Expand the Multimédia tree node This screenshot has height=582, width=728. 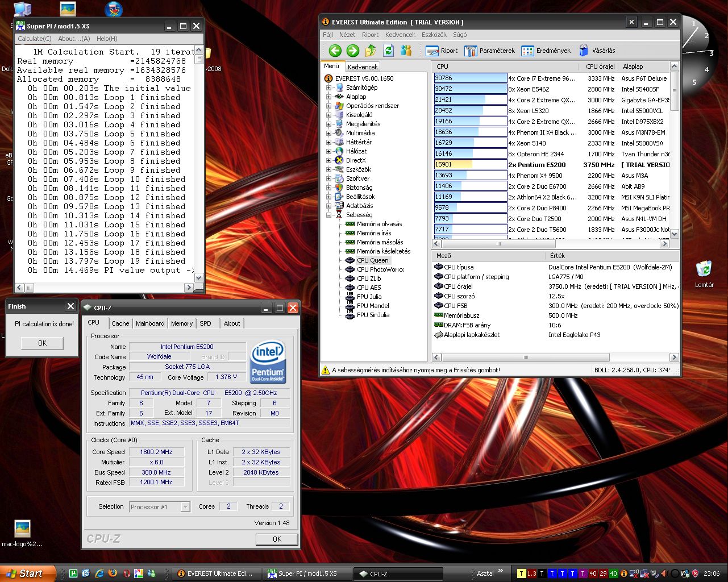[x=328, y=133]
